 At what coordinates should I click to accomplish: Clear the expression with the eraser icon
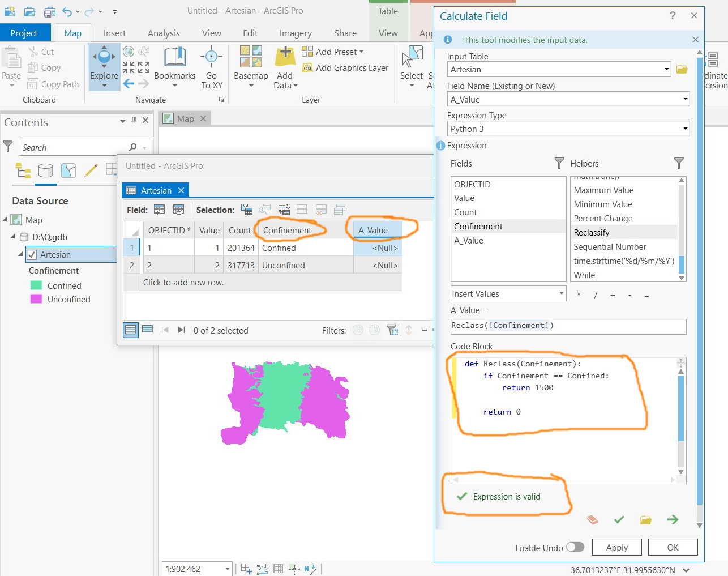592,519
